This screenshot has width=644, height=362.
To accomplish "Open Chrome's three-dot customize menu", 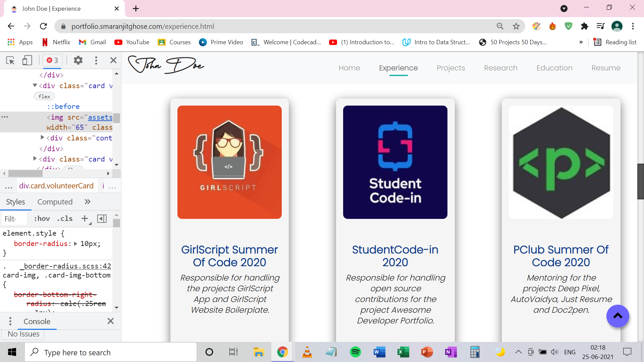I will click(633, 26).
